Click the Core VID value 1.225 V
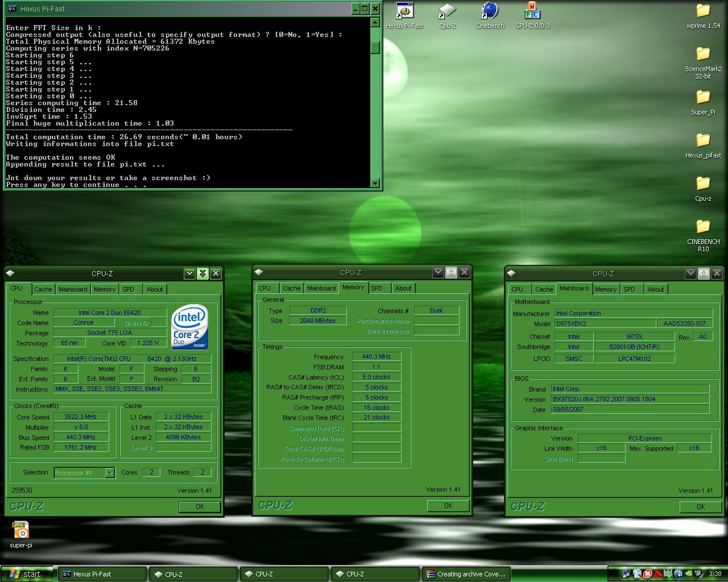The image size is (728, 582). (148, 343)
